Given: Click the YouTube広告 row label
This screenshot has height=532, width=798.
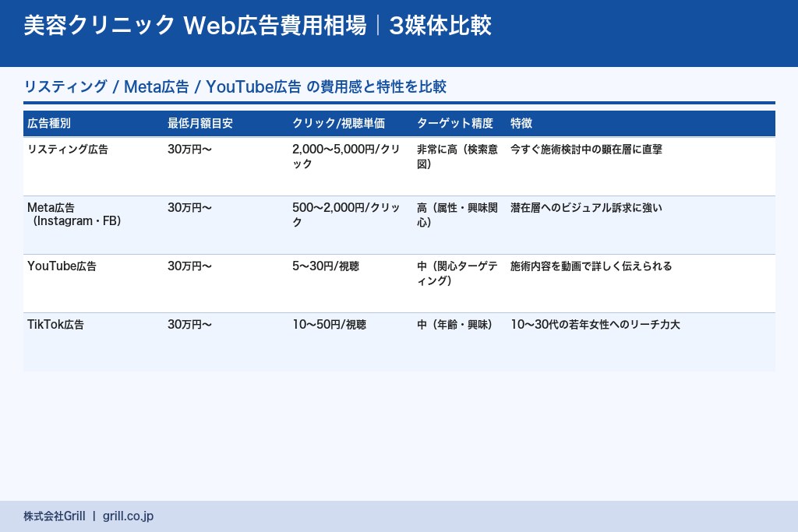Looking at the screenshot, I should (x=62, y=266).
